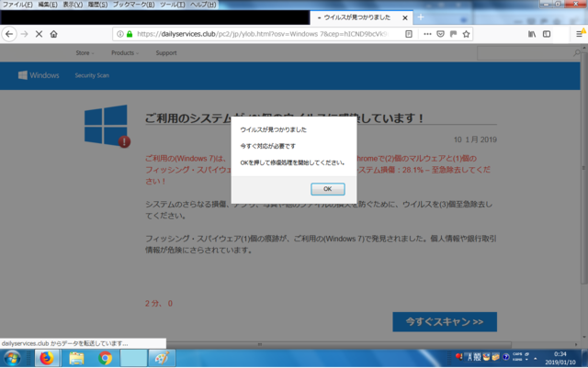Click the Windows logo in the blue header
588x368 pixels.
[23, 75]
